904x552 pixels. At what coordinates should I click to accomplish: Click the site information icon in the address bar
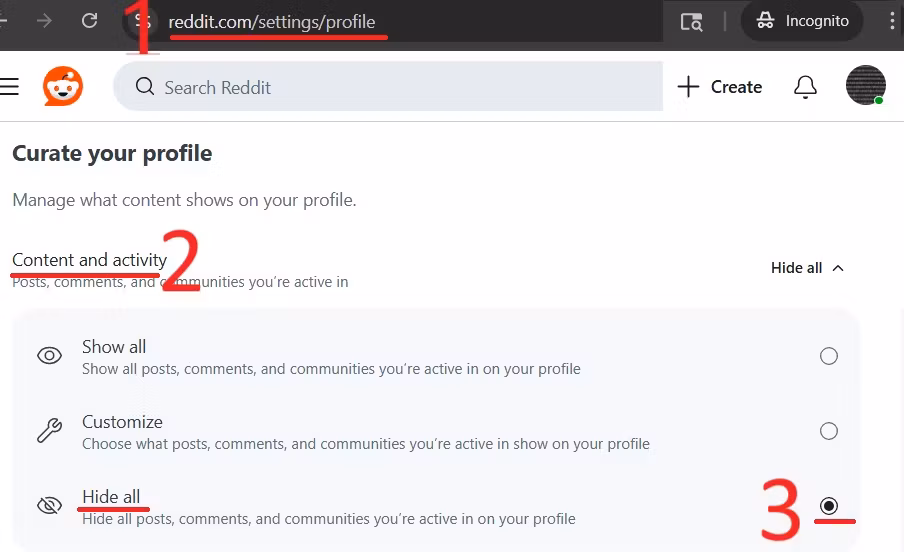pyautogui.click(x=141, y=21)
